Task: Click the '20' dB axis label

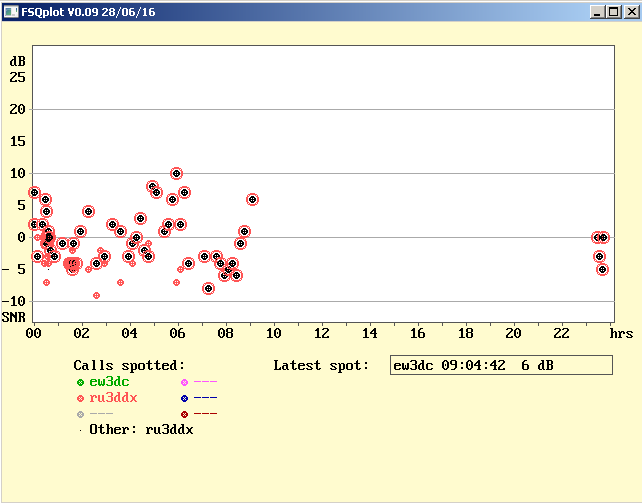Action: tap(17, 109)
